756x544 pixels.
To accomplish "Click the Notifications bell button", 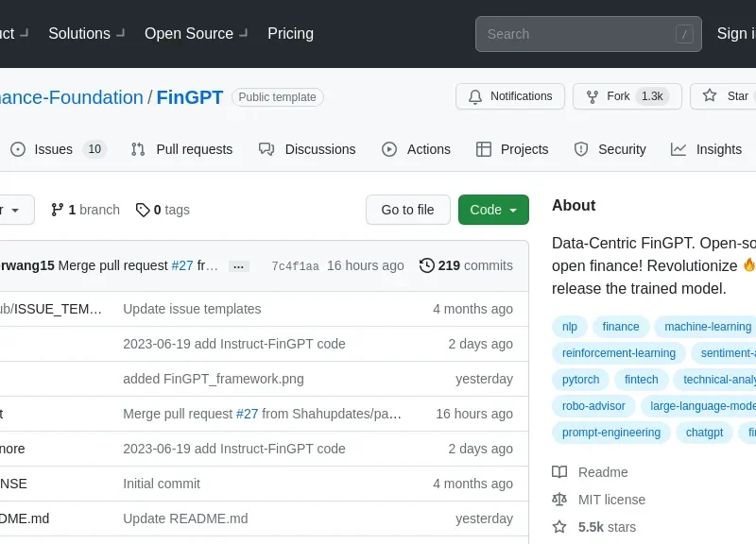I will click(509, 96).
